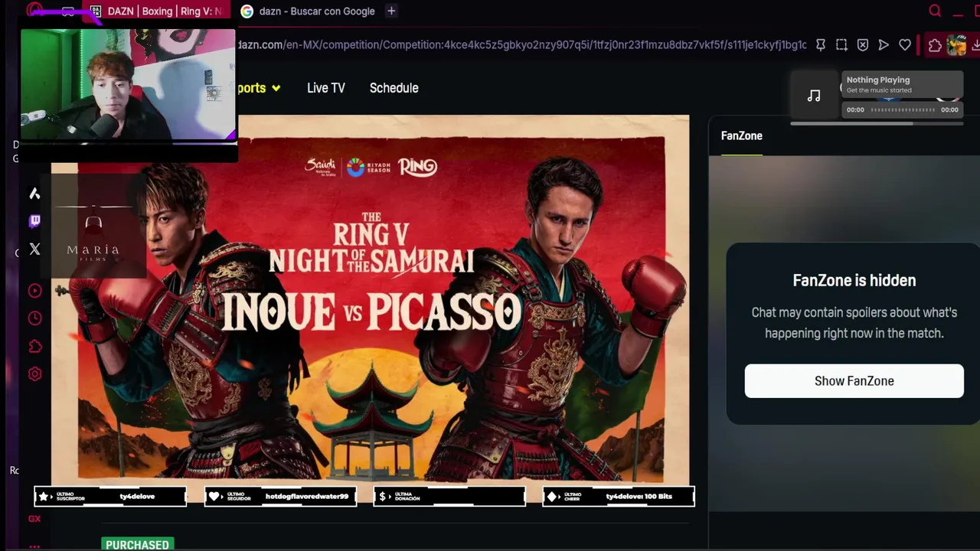Open the ad blocker shield icon
The image size is (980, 551).
[x=863, y=45]
